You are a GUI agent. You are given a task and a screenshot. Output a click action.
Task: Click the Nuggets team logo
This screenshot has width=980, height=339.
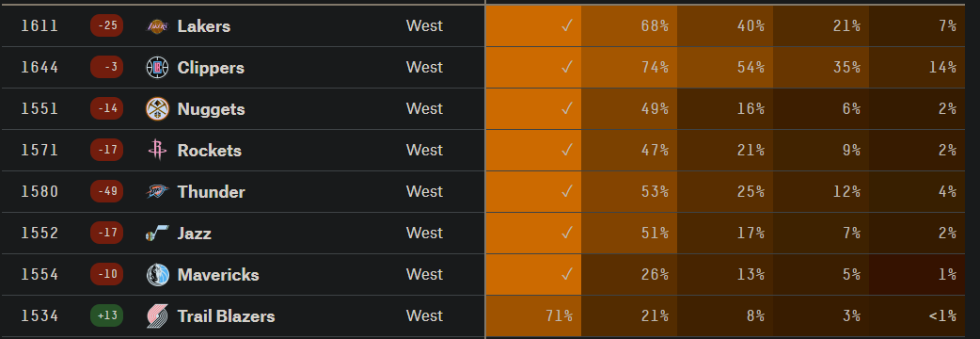pyautogui.click(x=157, y=109)
